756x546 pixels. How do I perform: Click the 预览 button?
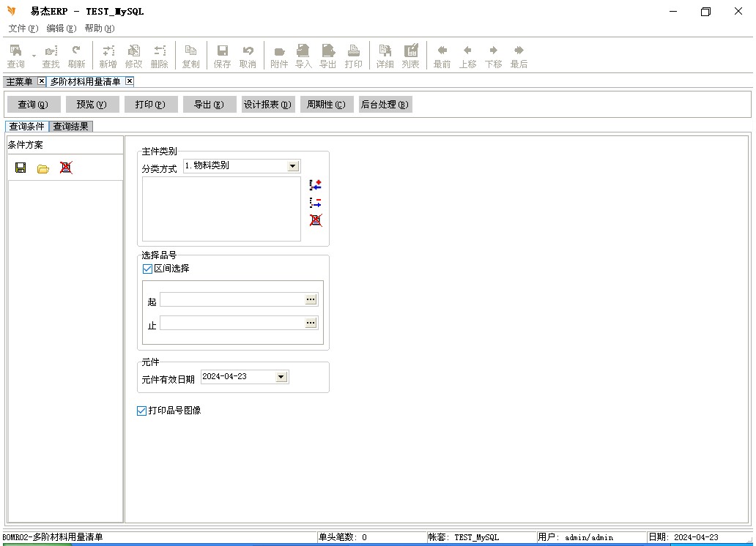point(92,105)
